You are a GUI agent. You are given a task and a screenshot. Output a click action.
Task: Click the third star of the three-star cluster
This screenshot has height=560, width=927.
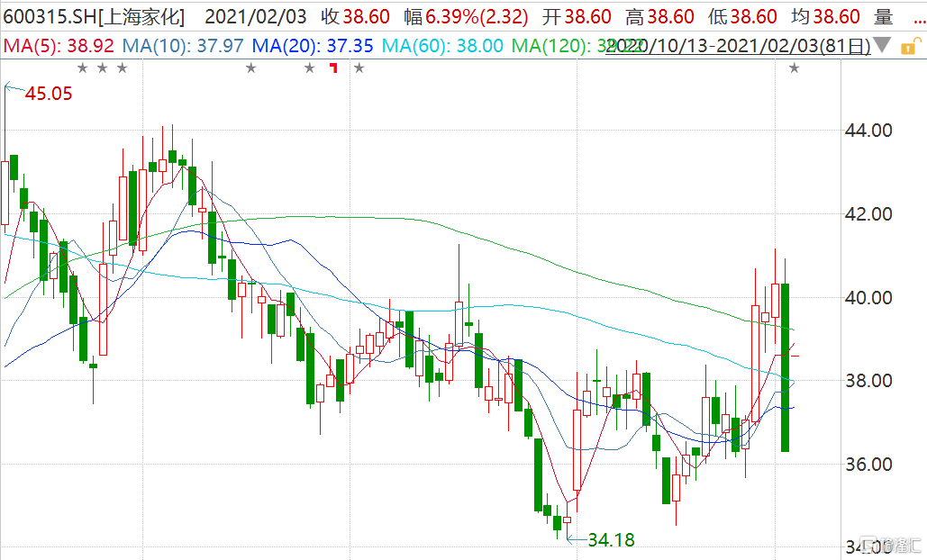(x=122, y=68)
